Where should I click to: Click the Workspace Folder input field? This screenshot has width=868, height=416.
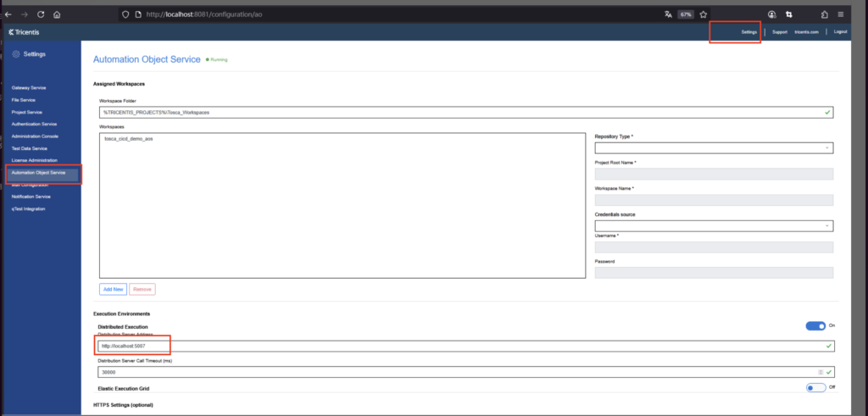[x=466, y=113]
